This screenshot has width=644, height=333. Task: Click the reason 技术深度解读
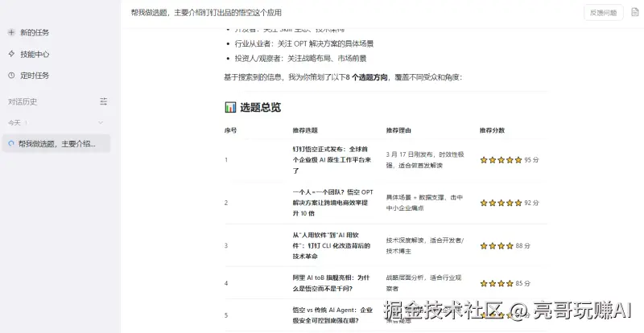(425, 245)
